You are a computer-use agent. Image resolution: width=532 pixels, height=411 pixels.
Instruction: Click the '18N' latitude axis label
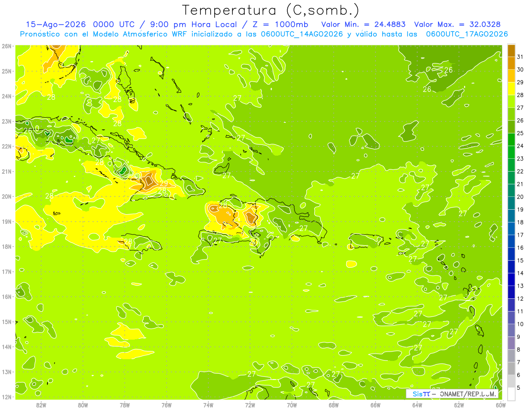tap(7, 247)
